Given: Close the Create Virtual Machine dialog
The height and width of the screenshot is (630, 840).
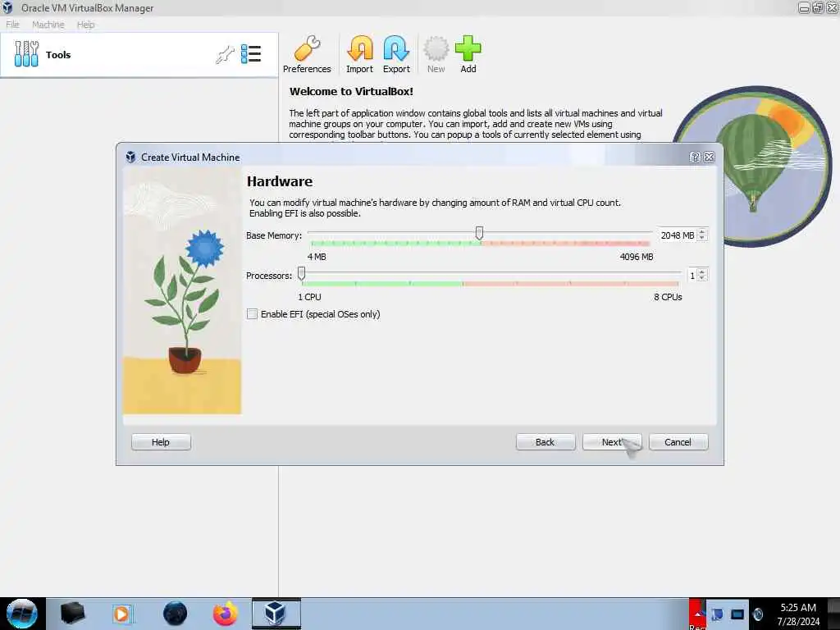Looking at the screenshot, I should pos(710,157).
